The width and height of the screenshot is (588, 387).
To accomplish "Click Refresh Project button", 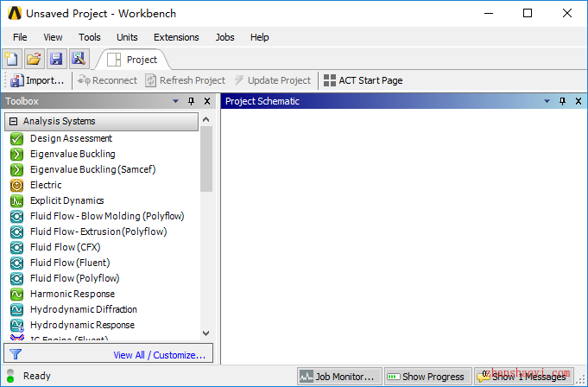I will click(x=186, y=80).
